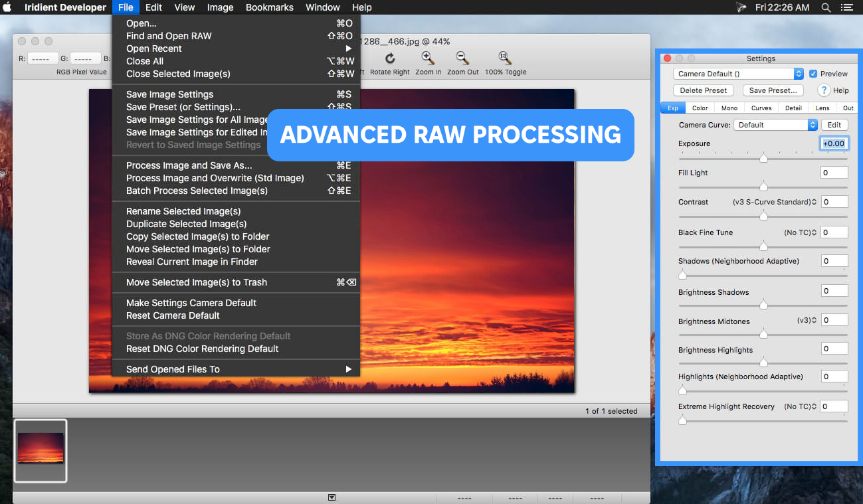Click the Save Preset button
Image resolution: width=863 pixels, height=504 pixels.
[x=773, y=90]
